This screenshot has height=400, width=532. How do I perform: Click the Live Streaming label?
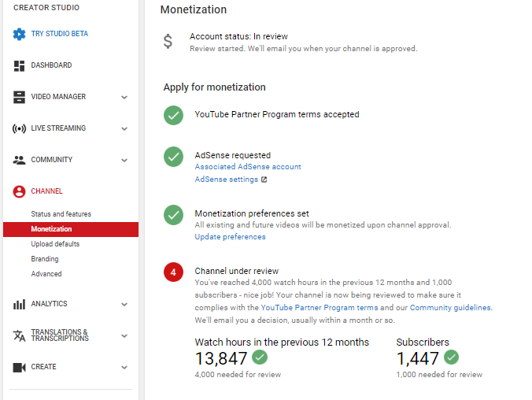click(58, 128)
